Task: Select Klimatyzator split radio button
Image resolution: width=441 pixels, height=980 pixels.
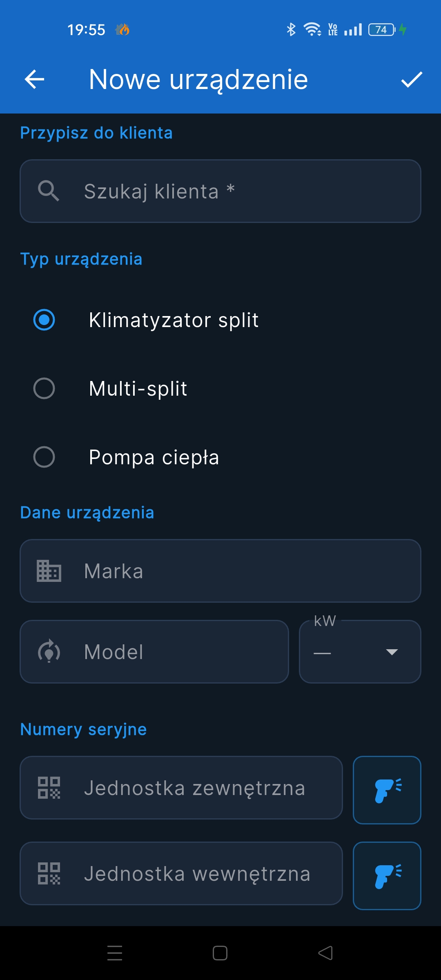Action: (44, 320)
